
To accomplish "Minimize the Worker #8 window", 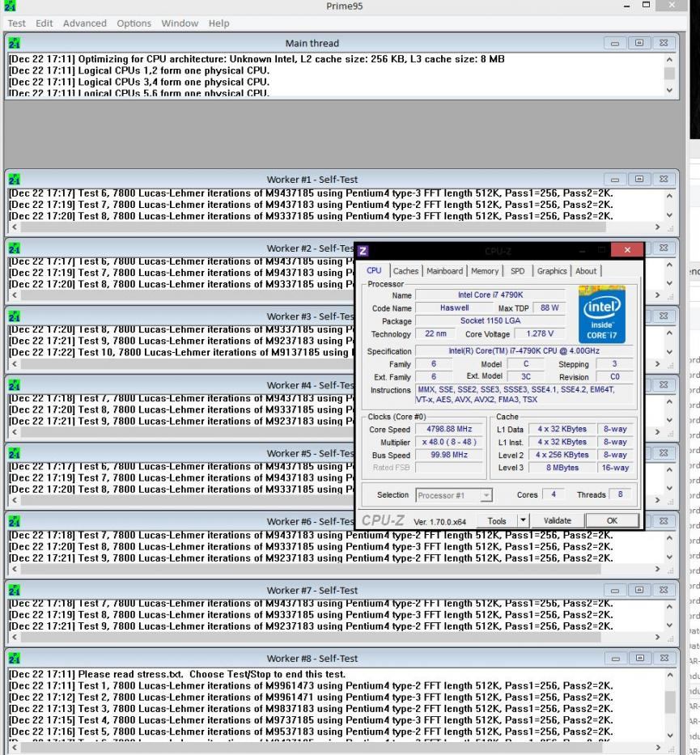I will (616, 658).
